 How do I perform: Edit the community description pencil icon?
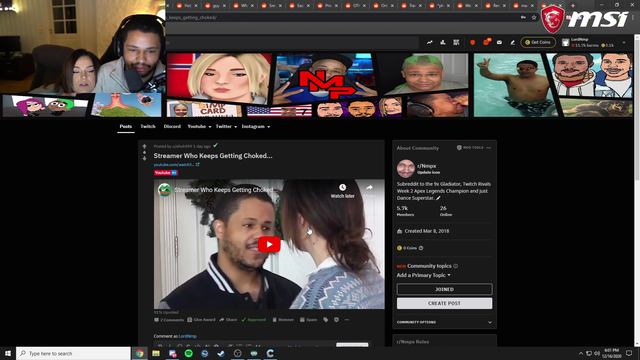pos(438,198)
